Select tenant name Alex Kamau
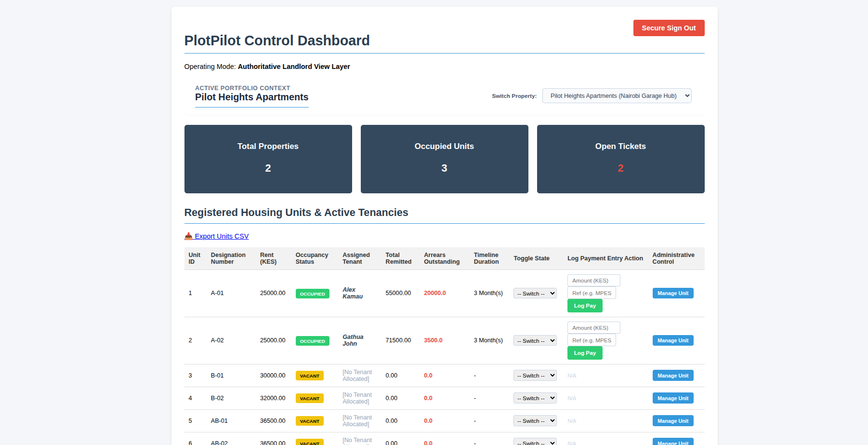This screenshot has width=868, height=445. click(353, 293)
